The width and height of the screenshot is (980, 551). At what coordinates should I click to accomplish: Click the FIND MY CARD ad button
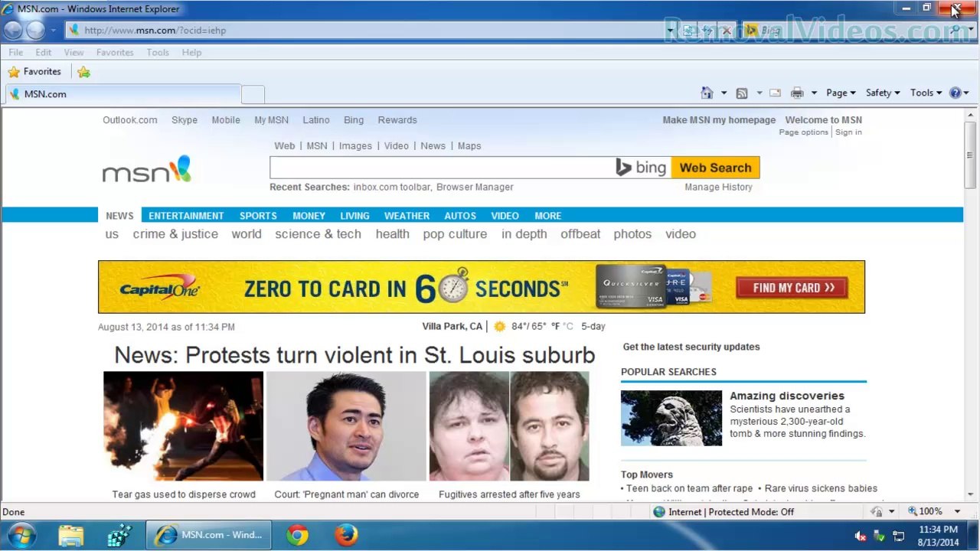click(792, 288)
